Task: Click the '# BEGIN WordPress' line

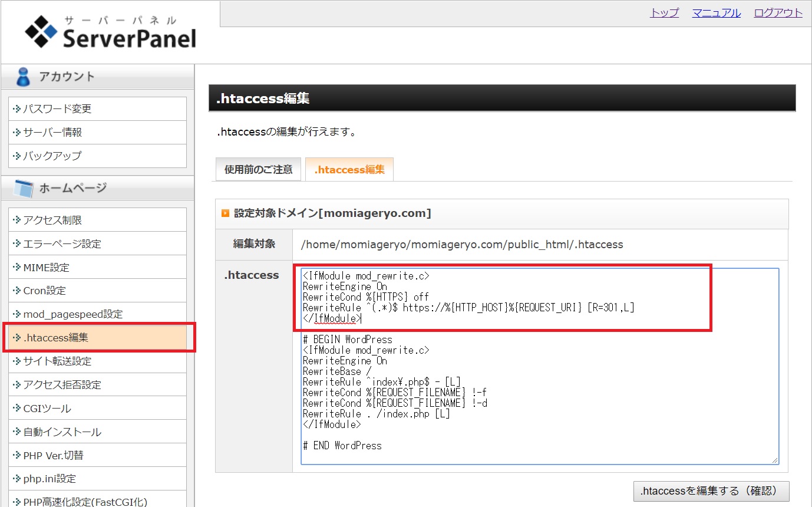Action: [348, 340]
